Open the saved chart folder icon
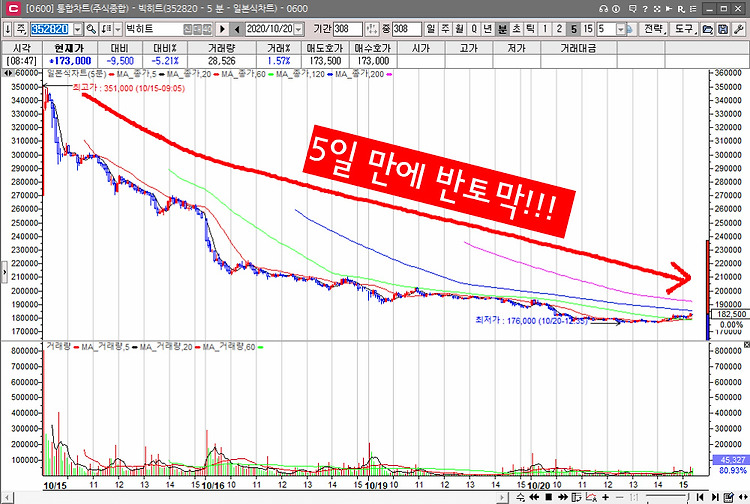This screenshot has width=750, height=504. point(707,29)
